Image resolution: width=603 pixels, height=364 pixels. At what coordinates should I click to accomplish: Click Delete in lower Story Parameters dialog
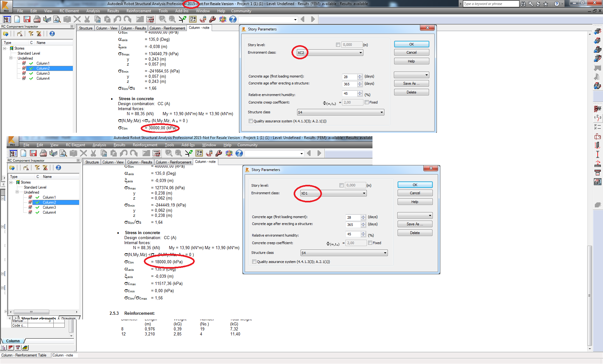point(415,233)
